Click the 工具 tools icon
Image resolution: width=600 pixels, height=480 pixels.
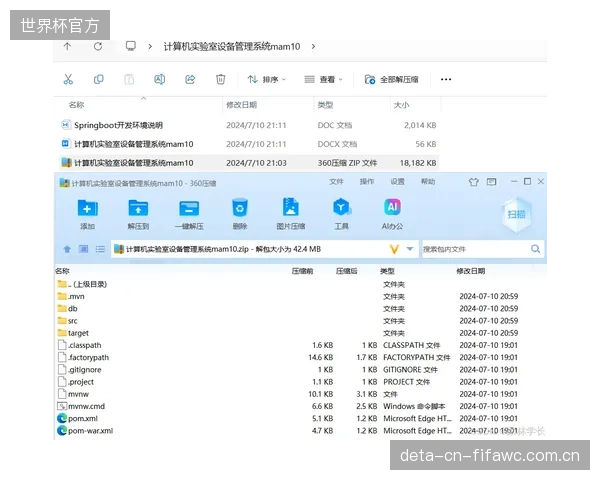(x=341, y=214)
